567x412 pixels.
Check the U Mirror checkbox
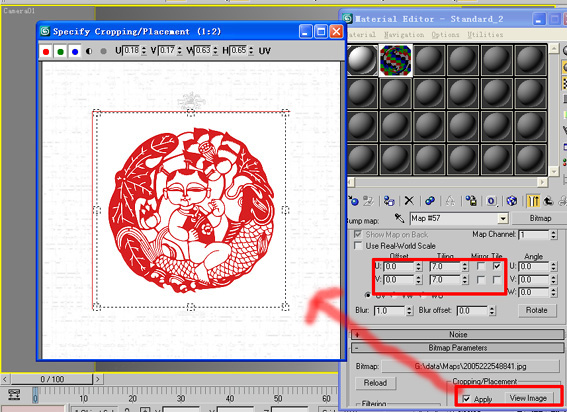pyautogui.click(x=481, y=266)
